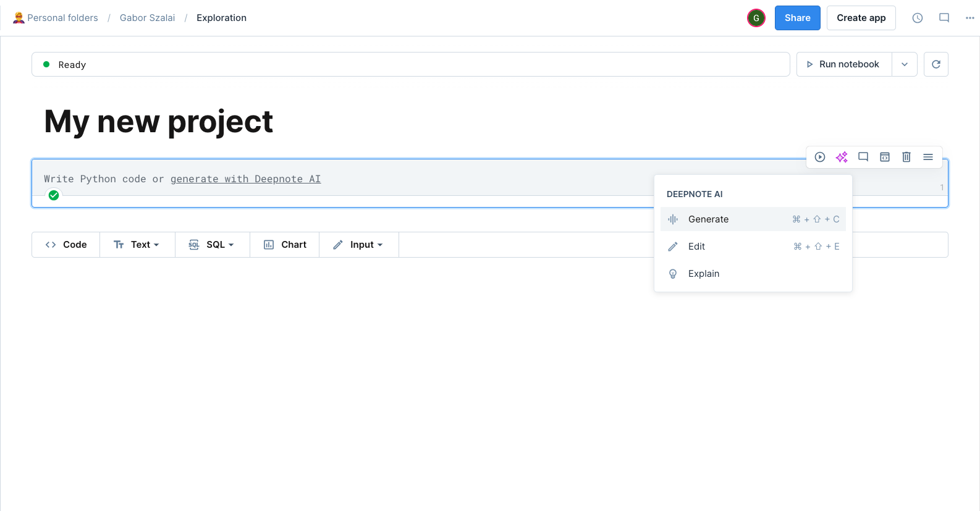Delete the block with trash icon

(x=906, y=157)
